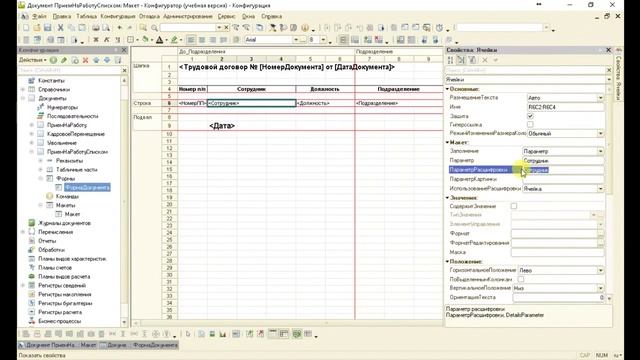
Task: Toggle the Гиперссылка checkbox
Action: (530, 124)
